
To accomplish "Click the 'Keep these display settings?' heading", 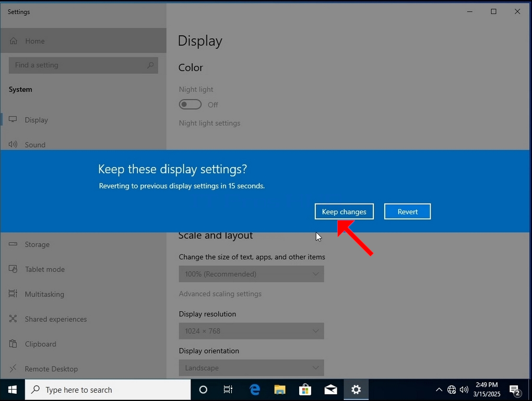I will [x=173, y=169].
